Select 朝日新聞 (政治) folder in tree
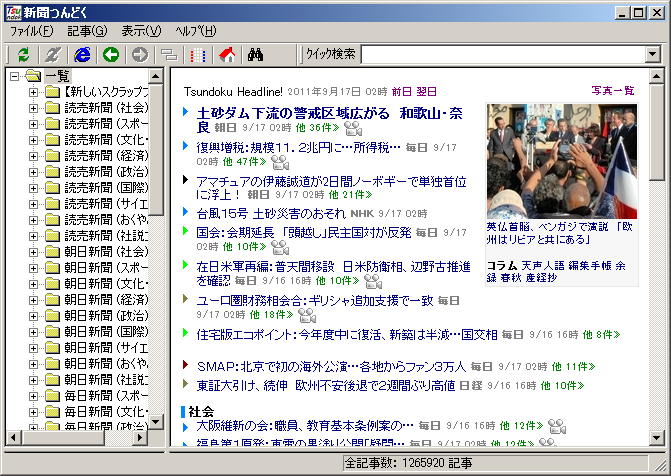671x476 pixels. [106, 316]
